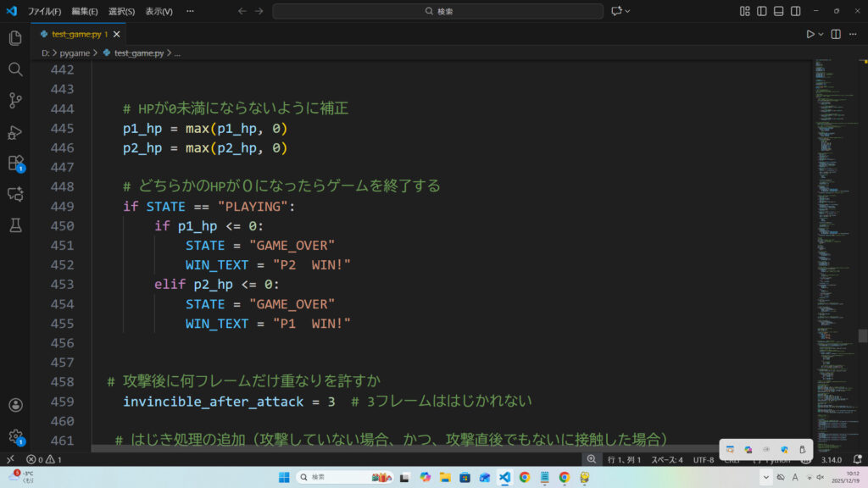Run the Python file with play button
This screenshot has height=488, width=868.
810,34
